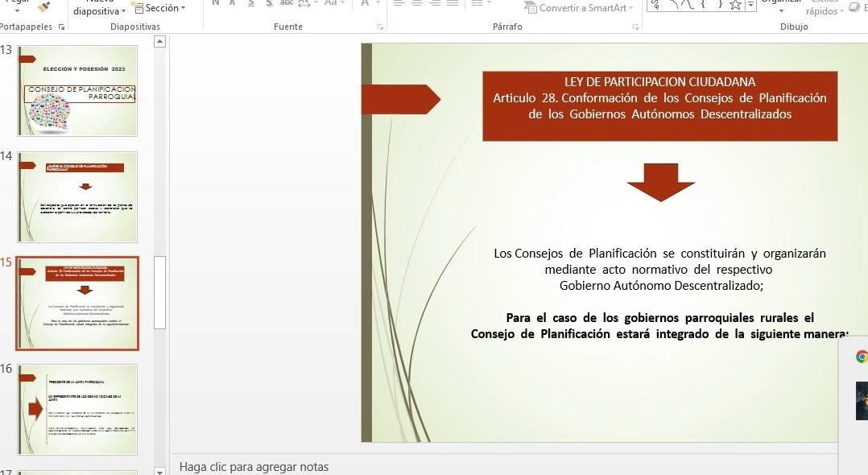This screenshot has width=868, height=475.
Task: Open the Portapapeles dialog launcher
Action: (x=60, y=27)
